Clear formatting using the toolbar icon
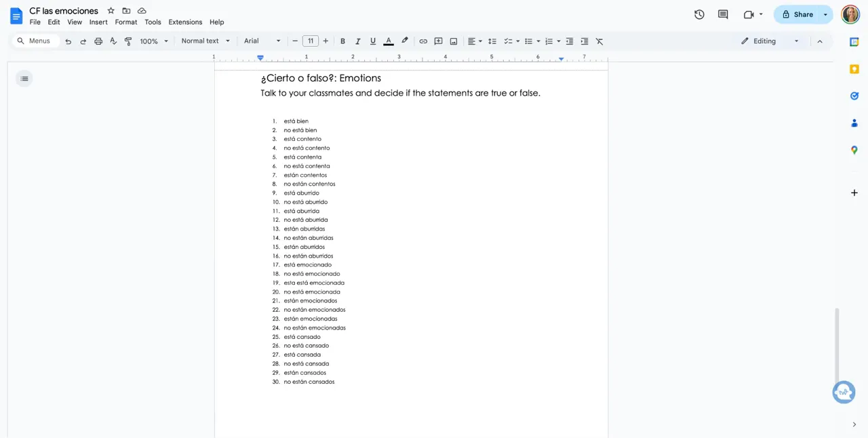 point(599,41)
